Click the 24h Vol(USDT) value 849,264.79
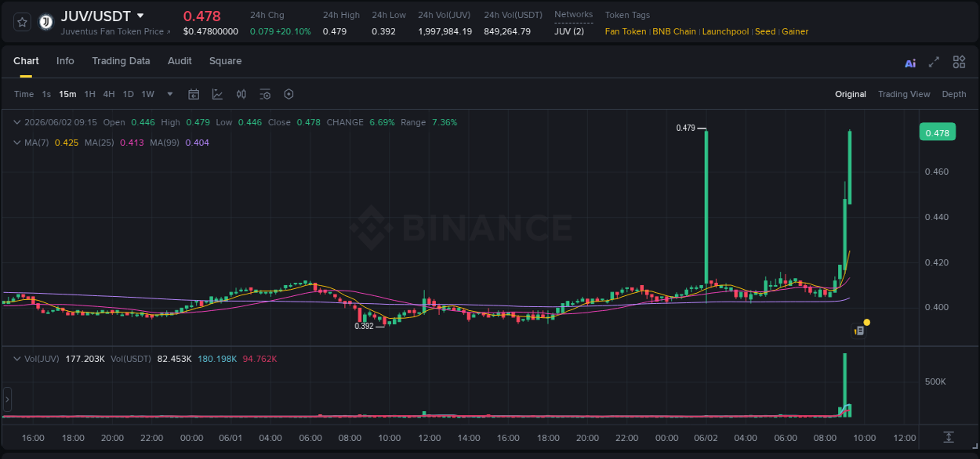980x459 pixels. point(507,31)
